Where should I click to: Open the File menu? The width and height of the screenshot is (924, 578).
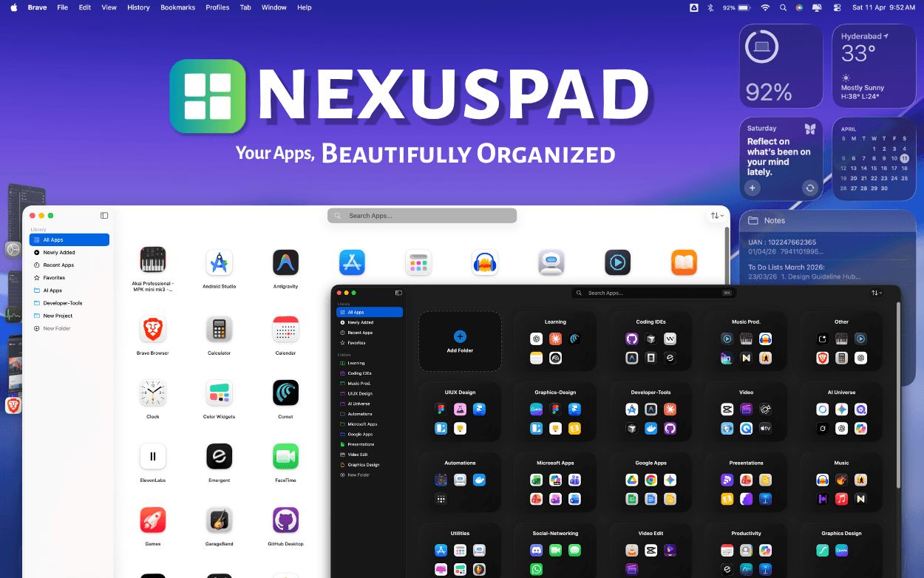pyautogui.click(x=63, y=7)
